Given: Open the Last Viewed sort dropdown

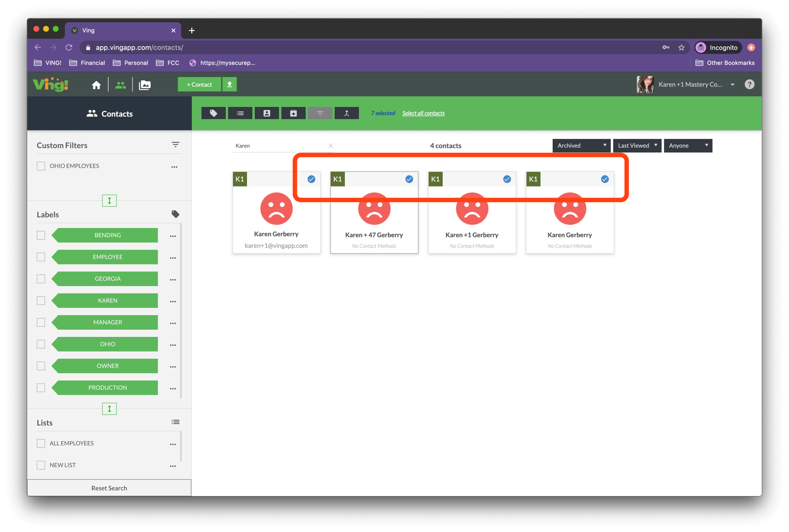Looking at the screenshot, I should [637, 145].
